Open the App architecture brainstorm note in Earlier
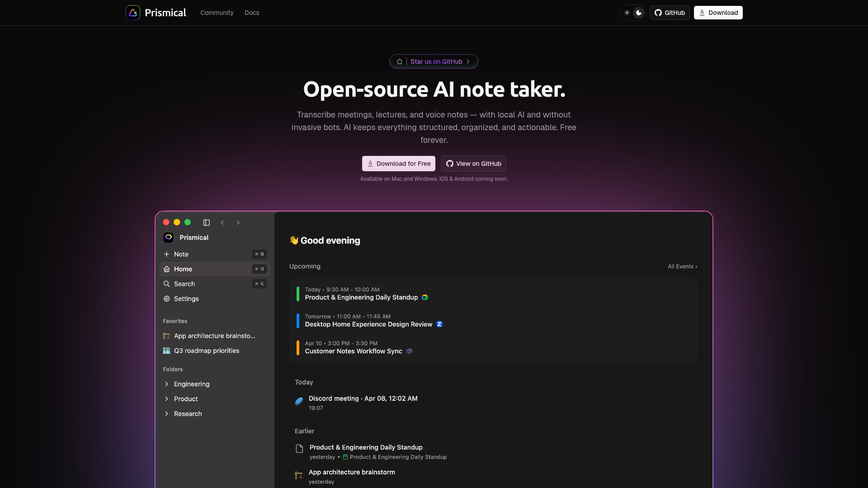868x488 pixels. pos(352,472)
